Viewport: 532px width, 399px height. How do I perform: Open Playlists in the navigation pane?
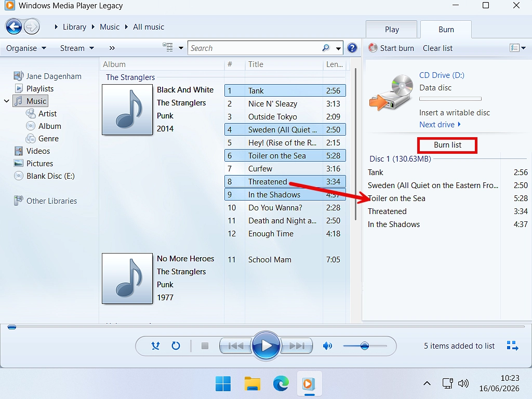tap(34, 88)
